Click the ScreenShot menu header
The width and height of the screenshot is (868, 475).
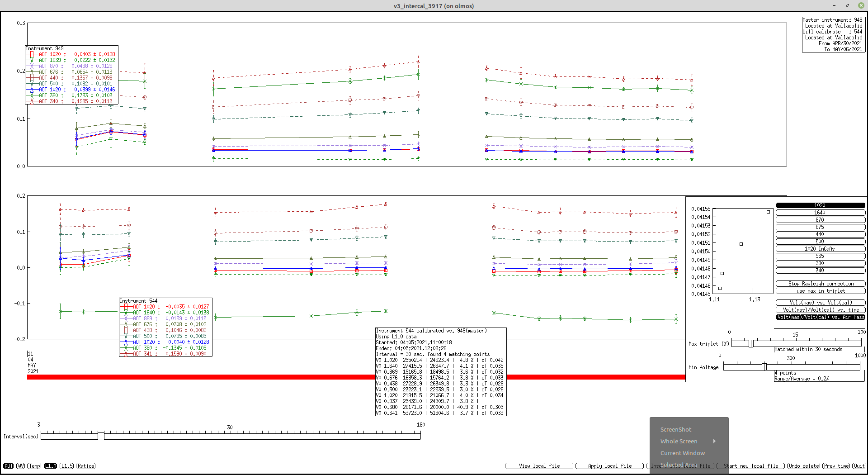coord(675,430)
